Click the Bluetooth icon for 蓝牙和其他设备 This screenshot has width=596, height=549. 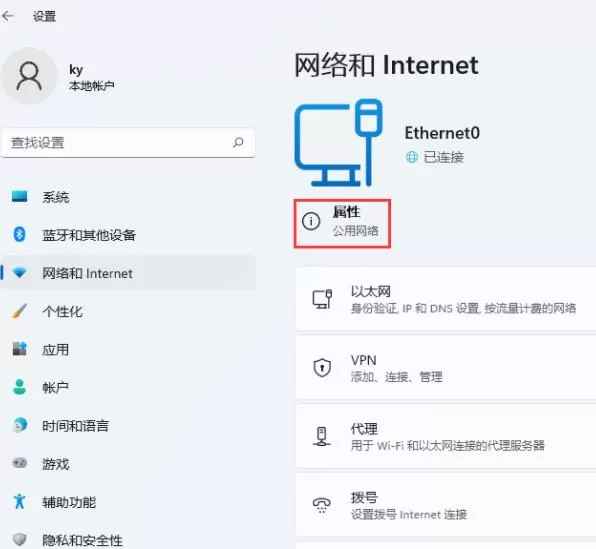click(19, 235)
